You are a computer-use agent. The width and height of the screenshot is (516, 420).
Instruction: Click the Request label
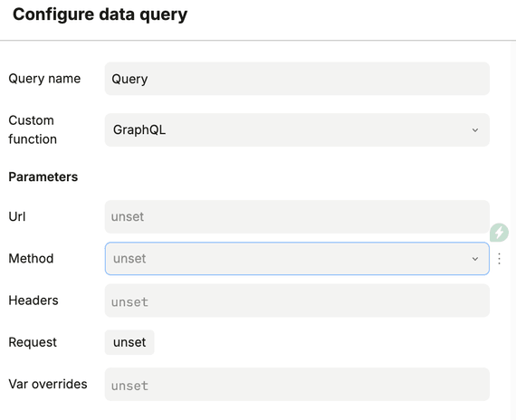33,342
